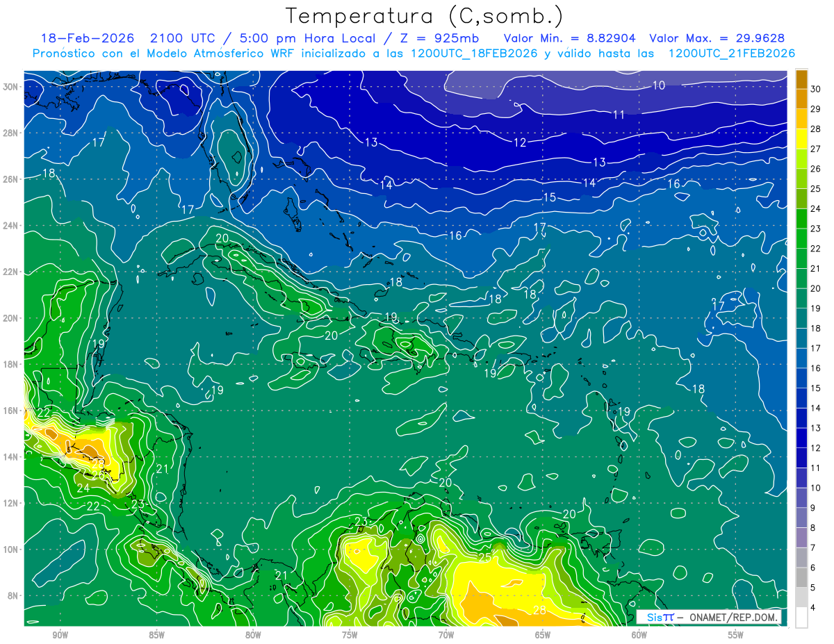Click the 60W longitude axis label
Image resolution: width=834 pixels, height=644 pixels.
pyautogui.click(x=639, y=635)
